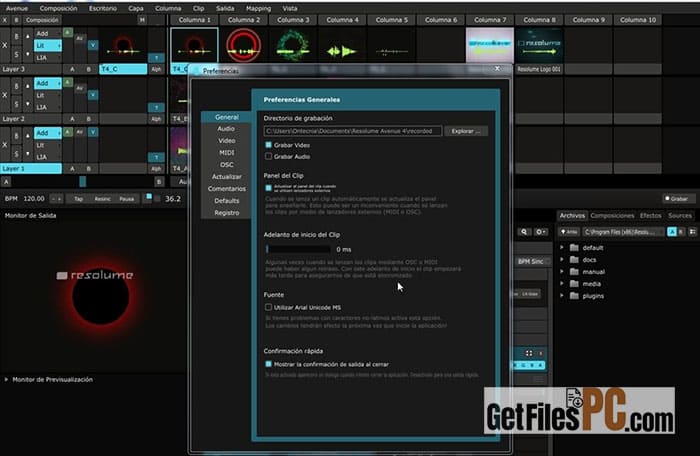Click the Grabar record button
The width and height of the screenshot is (700, 456).
pyautogui.click(x=676, y=199)
